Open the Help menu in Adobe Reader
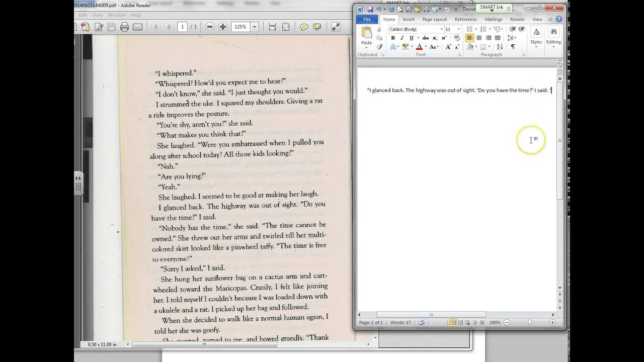The height and width of the screenshot is (362, 644). 136,15
